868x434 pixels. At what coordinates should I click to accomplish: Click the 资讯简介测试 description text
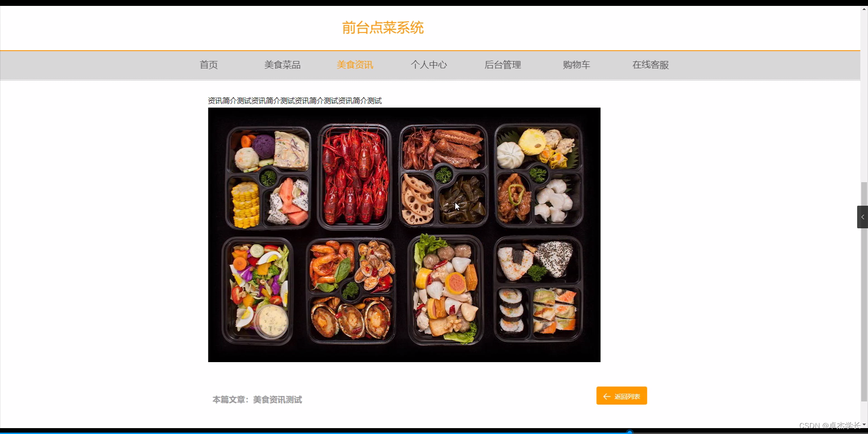point(295,100)
